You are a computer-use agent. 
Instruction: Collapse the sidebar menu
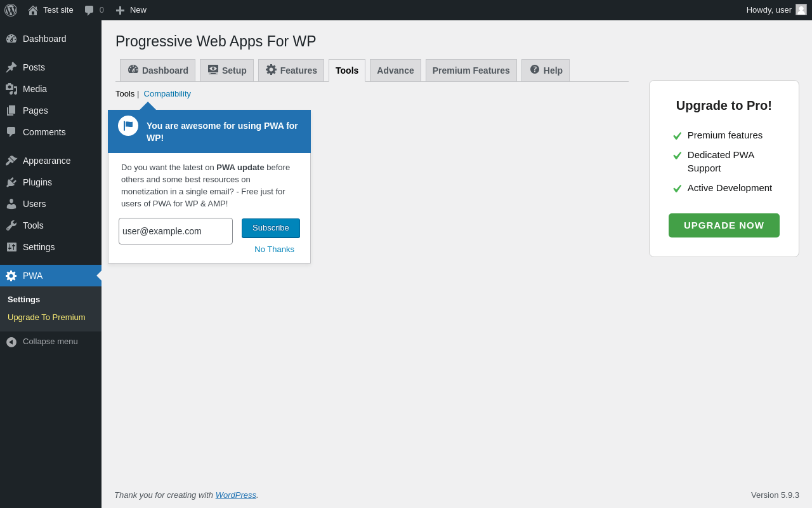[42, 342]
